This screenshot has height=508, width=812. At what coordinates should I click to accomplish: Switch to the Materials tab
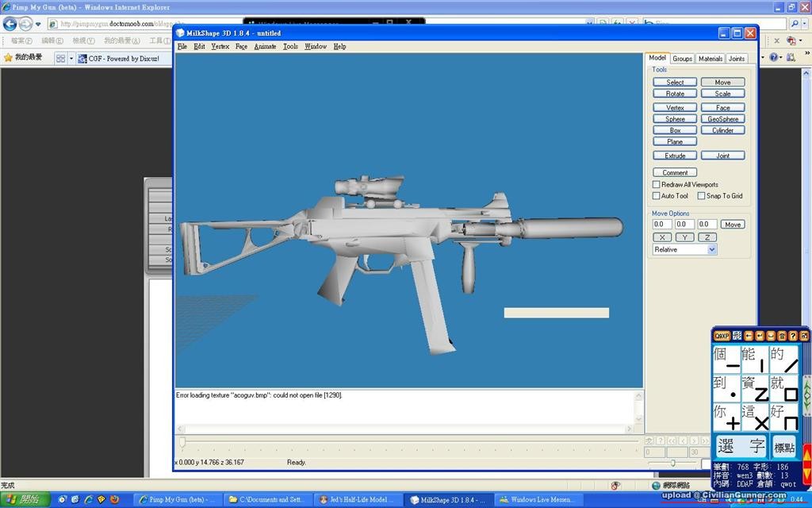(710, 58)
